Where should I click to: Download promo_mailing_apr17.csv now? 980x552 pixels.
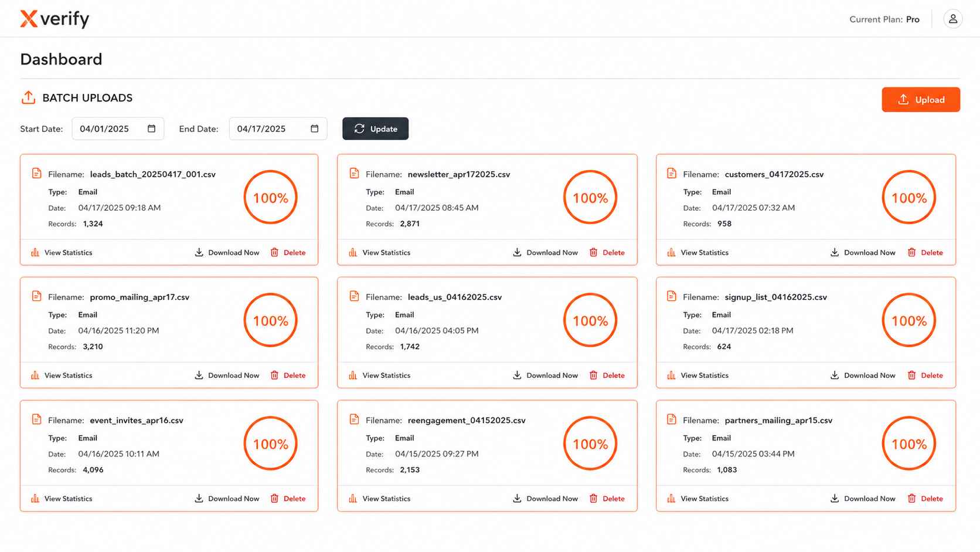click(227, 375)
